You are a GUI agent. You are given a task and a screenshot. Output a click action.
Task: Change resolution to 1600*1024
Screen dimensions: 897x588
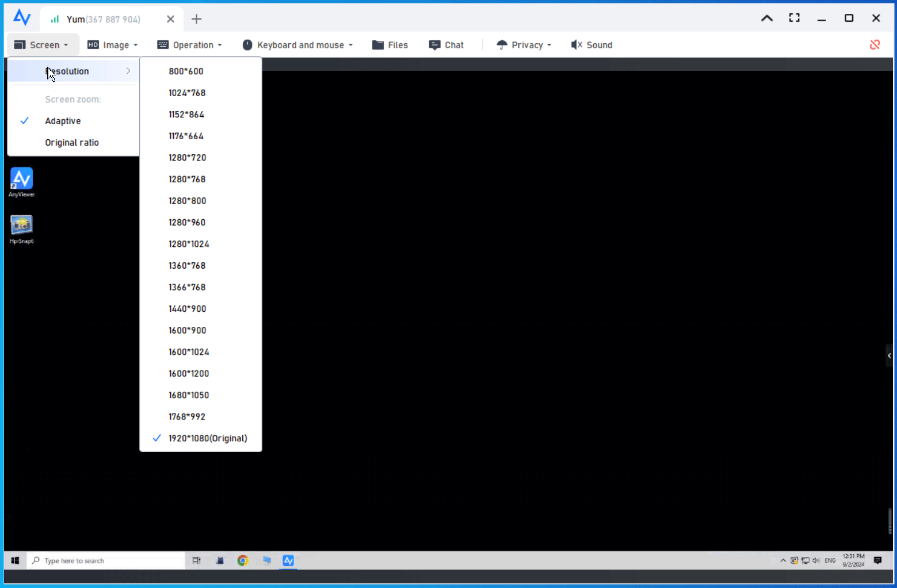point(201,352)
